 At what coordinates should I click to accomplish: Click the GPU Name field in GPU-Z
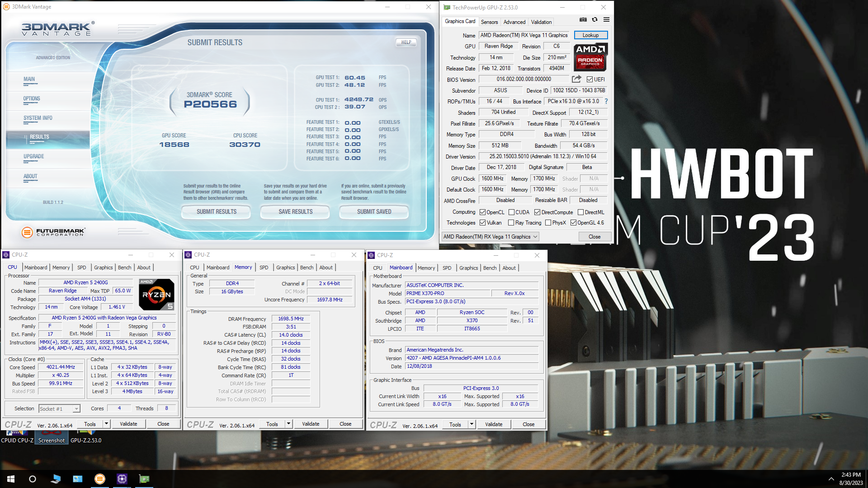coord(524,35)
